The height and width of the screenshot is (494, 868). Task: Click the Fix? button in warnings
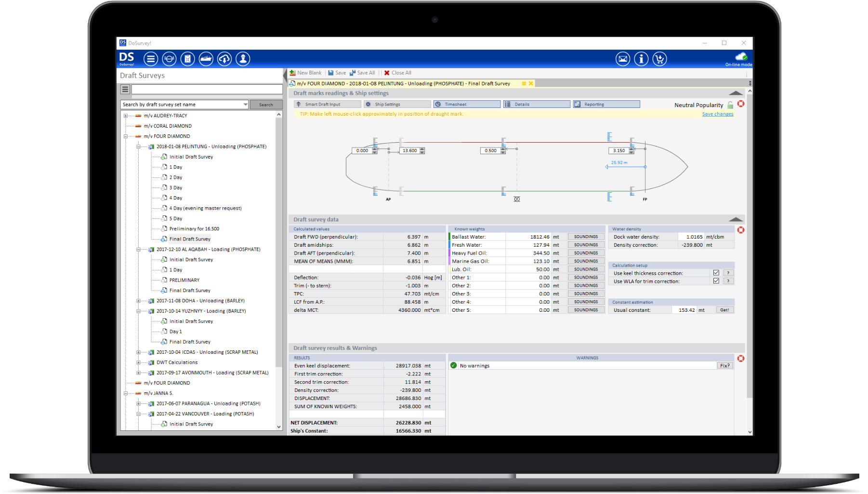[x=725, y=366]
